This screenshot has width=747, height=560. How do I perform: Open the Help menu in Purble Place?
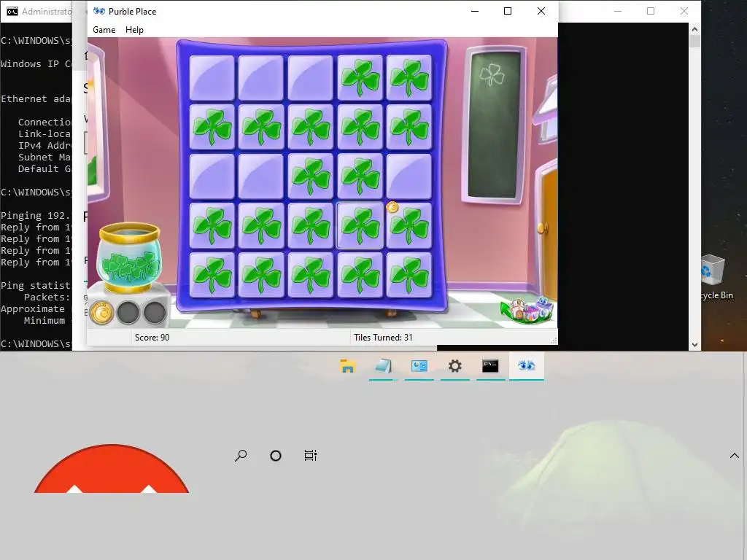click(134, 29)
